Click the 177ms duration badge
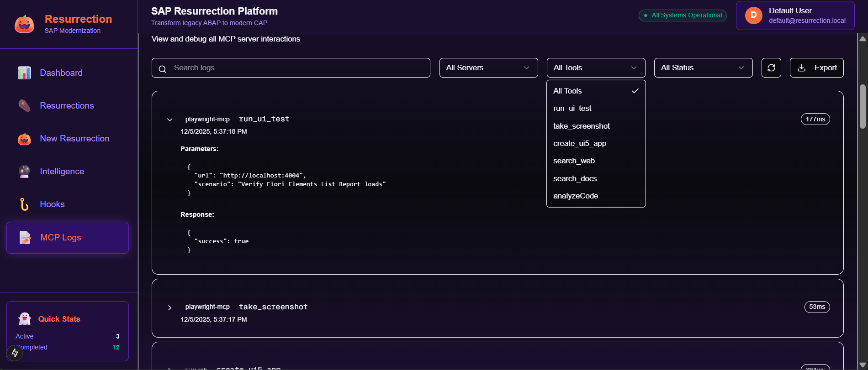The width and height of the screenshot is (868, 370). click(x=815, y=119)
